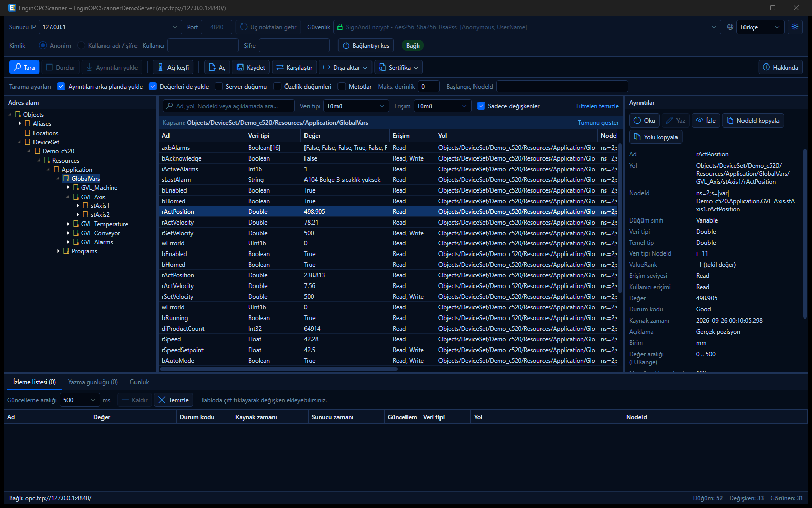This screenshot has height=508, width=812.
Task: Fetch endpoints with Uç noktaları getir
Action: click(x=268, y=27)
